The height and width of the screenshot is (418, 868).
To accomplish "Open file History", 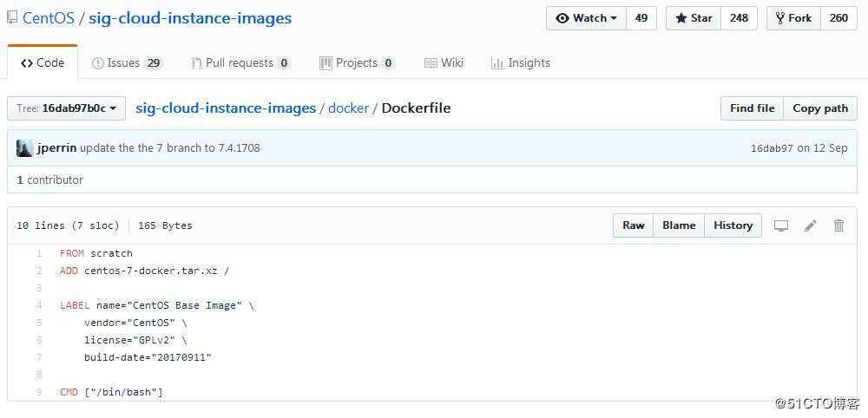I will point(733,225).
